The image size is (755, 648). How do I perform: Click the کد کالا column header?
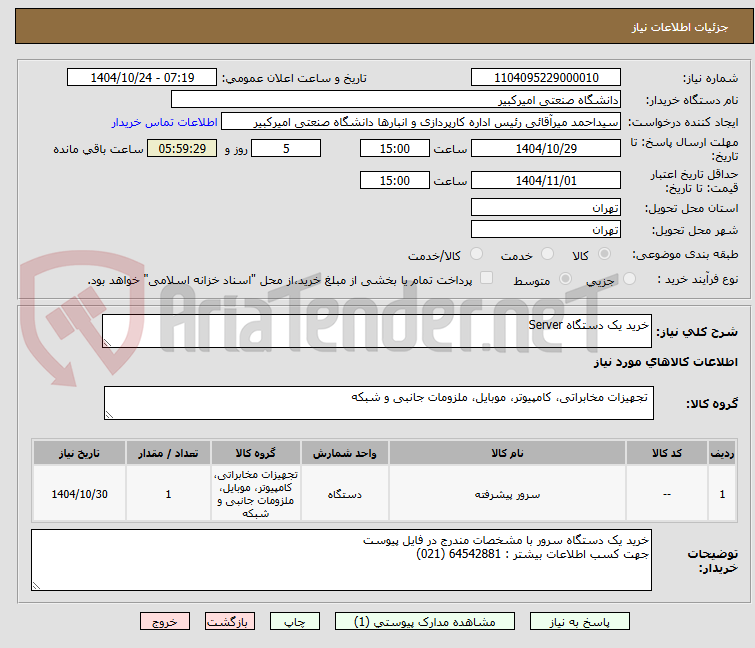click(666, 453)
